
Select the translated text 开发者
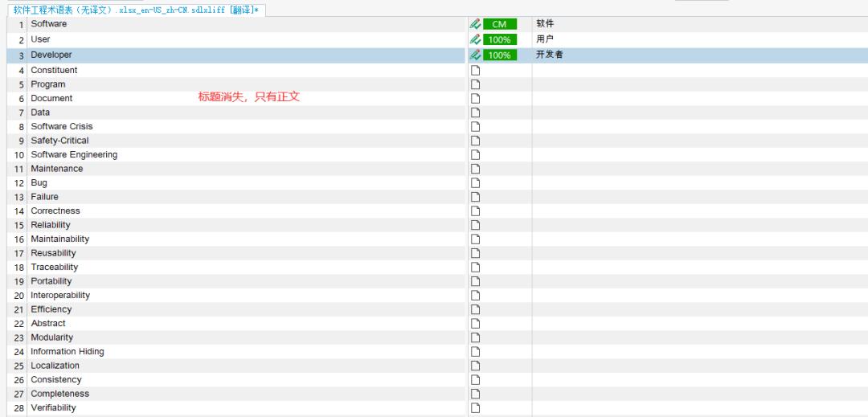click(550, 55)
